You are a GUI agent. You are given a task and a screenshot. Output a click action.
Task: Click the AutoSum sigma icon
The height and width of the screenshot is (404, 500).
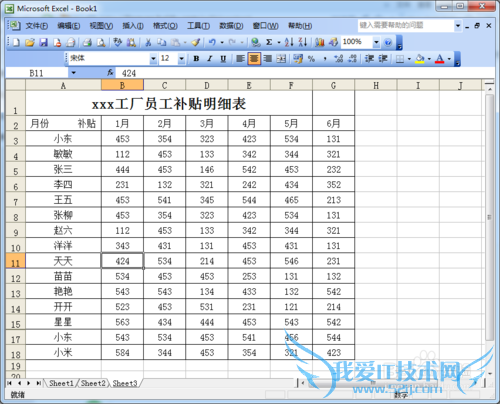click(269, 42)
